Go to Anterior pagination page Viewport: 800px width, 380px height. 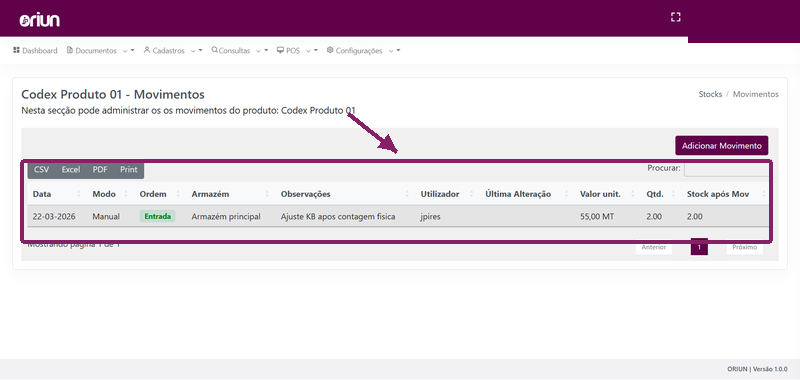coord(654,247)
